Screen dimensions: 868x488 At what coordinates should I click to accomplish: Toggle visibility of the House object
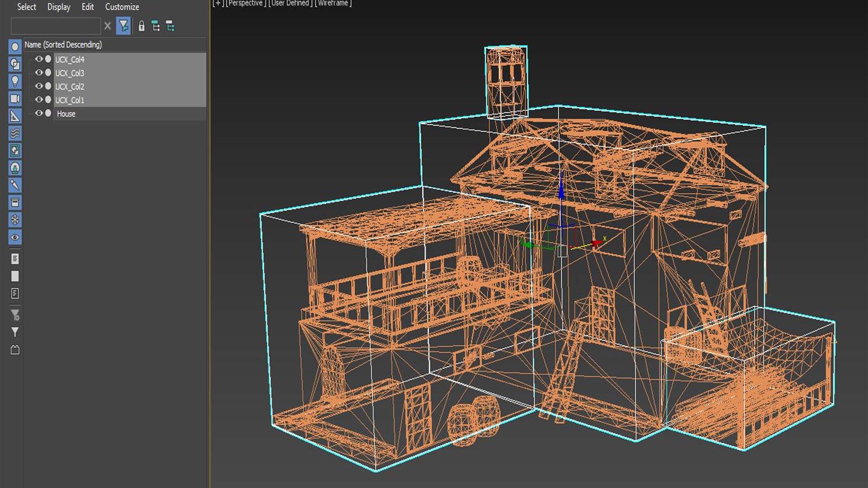pyautogui.click(x=39, y=113)
